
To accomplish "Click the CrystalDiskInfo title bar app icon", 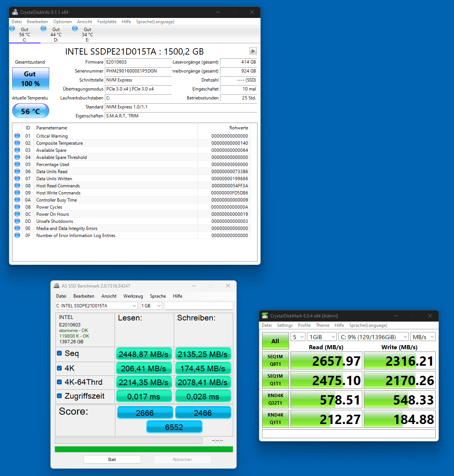I will 15,12.
